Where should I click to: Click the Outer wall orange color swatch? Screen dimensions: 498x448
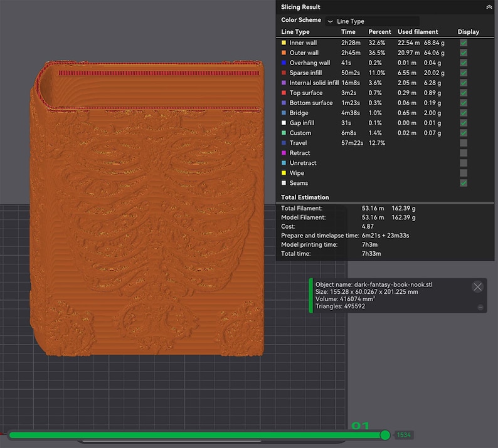point(283,53)
